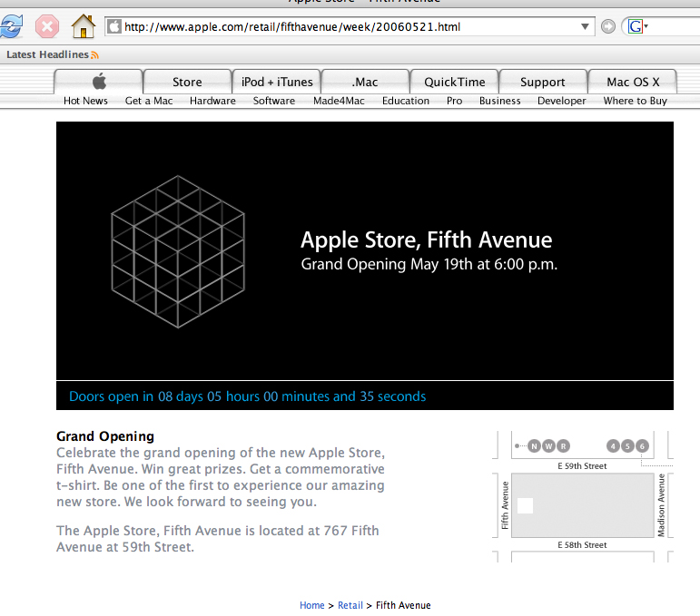This screenshot has height=616, width=700.
Task: Click the Home breadcrumb link
Action: click(x=311, y=605)
